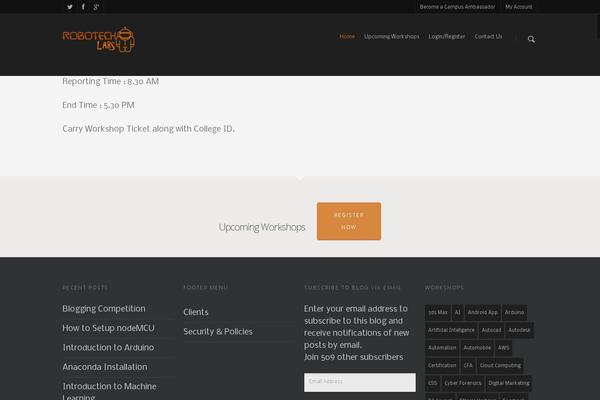Select the Certification workshop tag
This screenshot has height=400, width=600.
point(442,366)
